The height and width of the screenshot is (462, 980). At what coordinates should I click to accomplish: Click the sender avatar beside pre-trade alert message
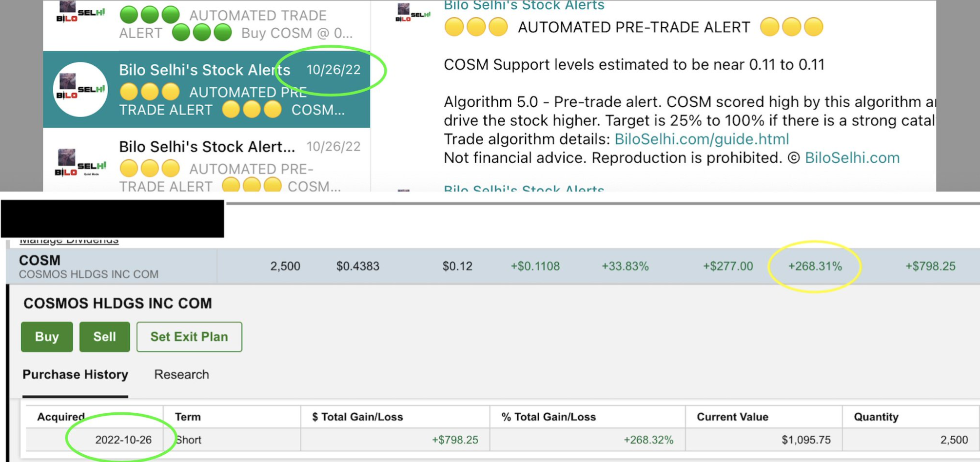click(412, 13)
